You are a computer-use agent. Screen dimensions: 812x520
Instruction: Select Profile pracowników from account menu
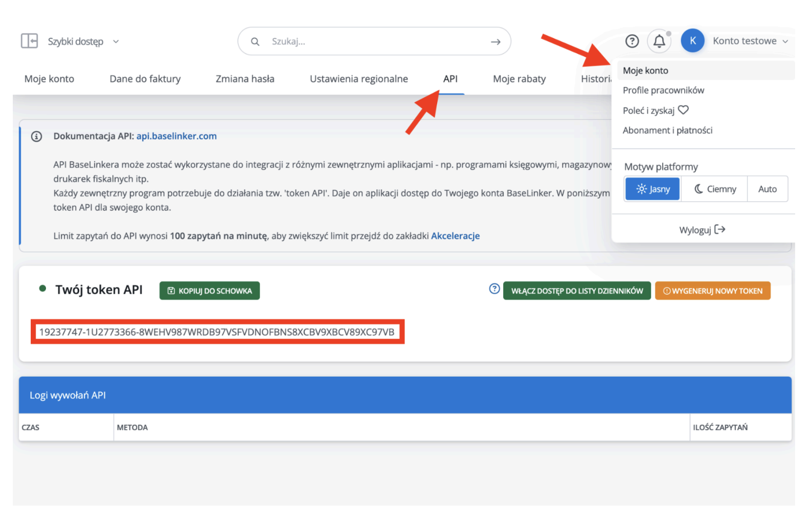point(663,90)
